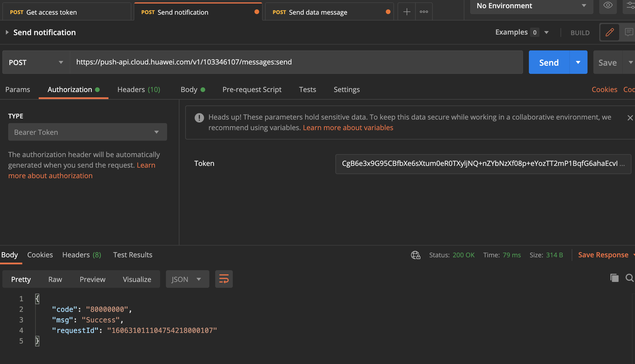Click unsaved dot on Send notification tab
635x364 pixels.
click(x=257, y=12)
